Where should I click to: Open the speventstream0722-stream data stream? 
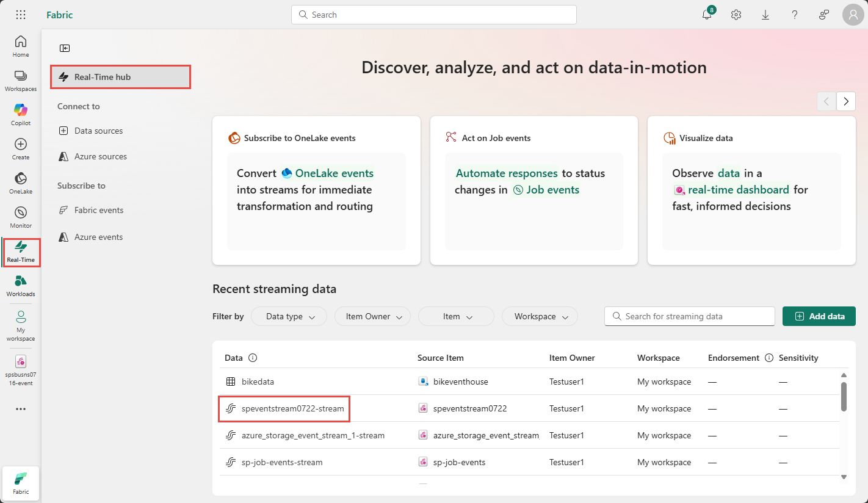(x=293, y=408)
